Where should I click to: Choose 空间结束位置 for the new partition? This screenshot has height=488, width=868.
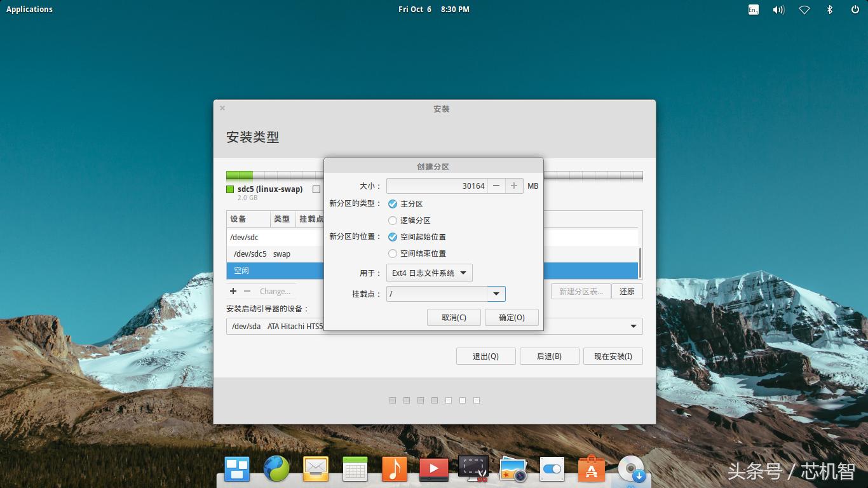pyautogui.click(x=393, y=254)
